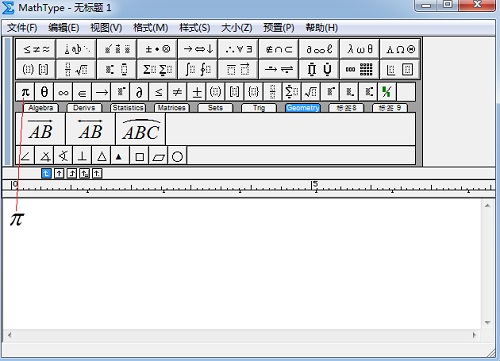The image size is (500, 361).
Task: Insert the circle symbol
Action: point(177,156)
